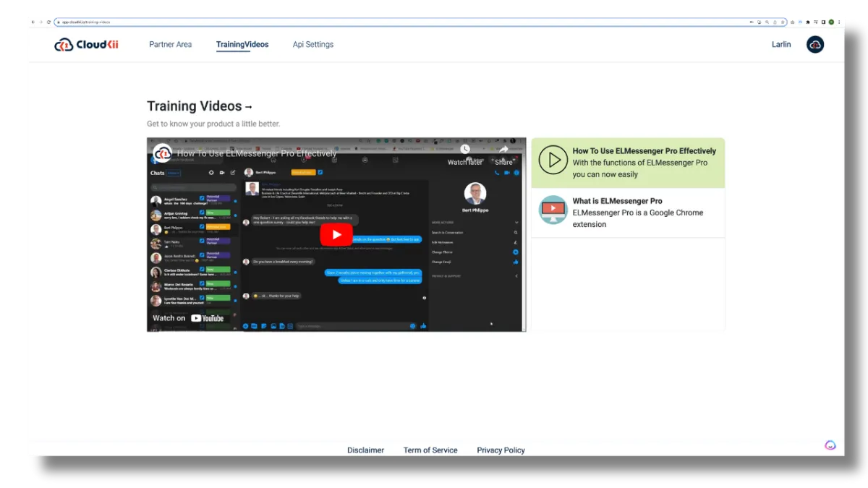Click the Larlin username in the header

[781, 45]
